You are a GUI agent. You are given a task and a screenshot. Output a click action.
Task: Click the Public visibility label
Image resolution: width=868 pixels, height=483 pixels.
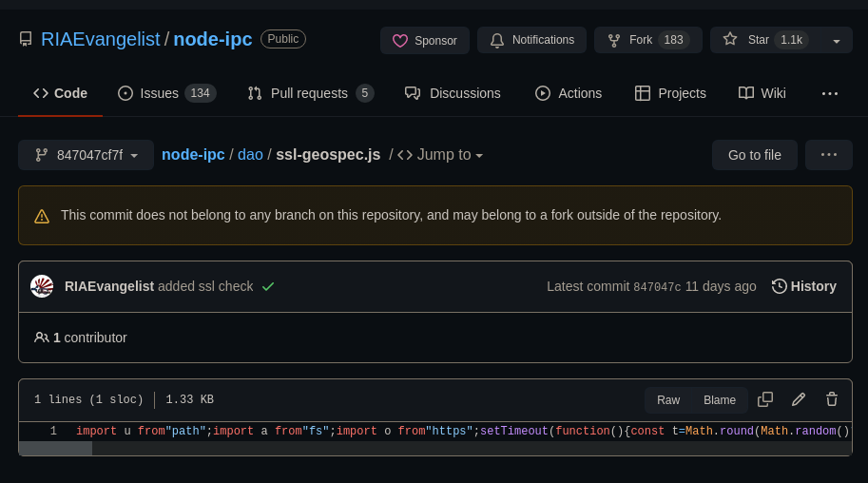(x=283, y=39)
